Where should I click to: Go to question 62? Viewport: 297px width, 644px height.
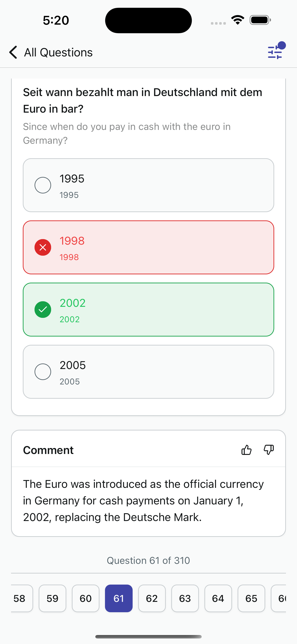click(x=152, y=598)
